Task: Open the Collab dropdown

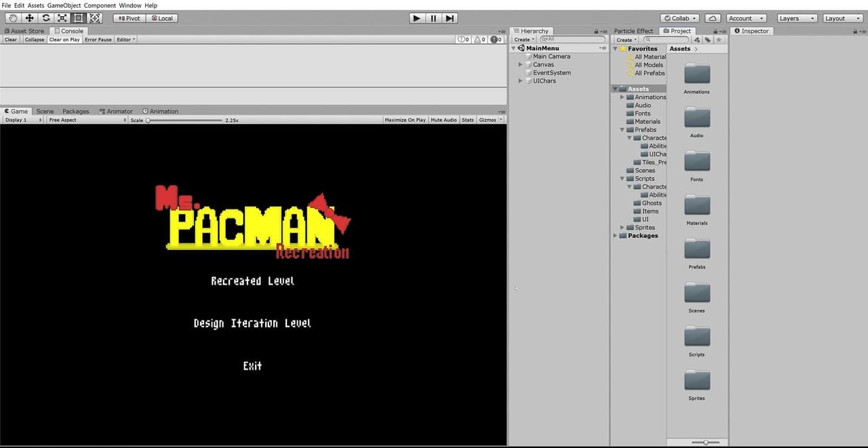Action: click(x=680, y=18)
